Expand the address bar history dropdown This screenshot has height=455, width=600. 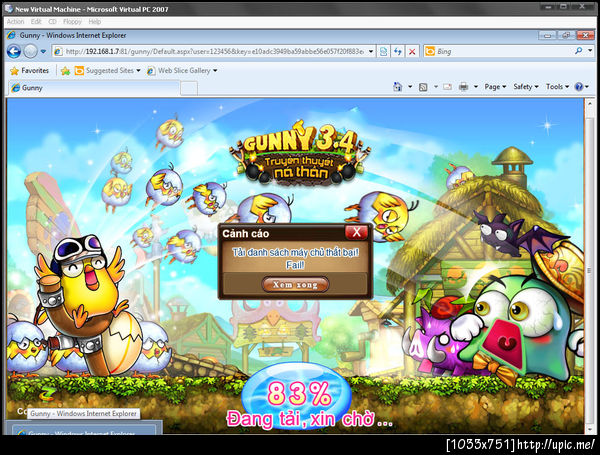coord(371,51)
